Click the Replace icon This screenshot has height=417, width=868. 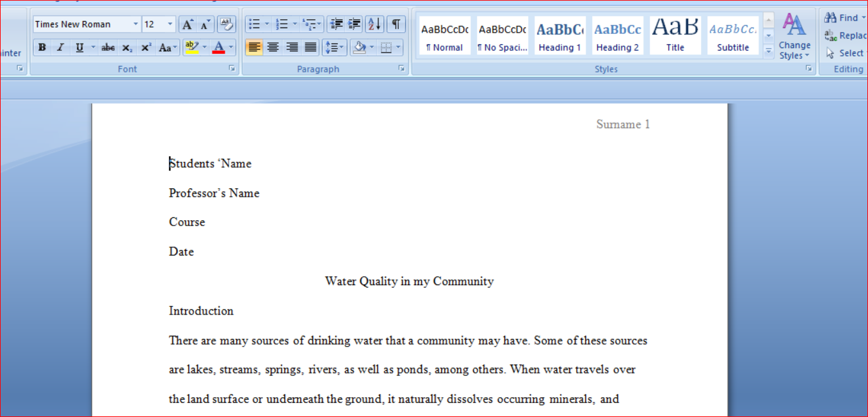831,36
